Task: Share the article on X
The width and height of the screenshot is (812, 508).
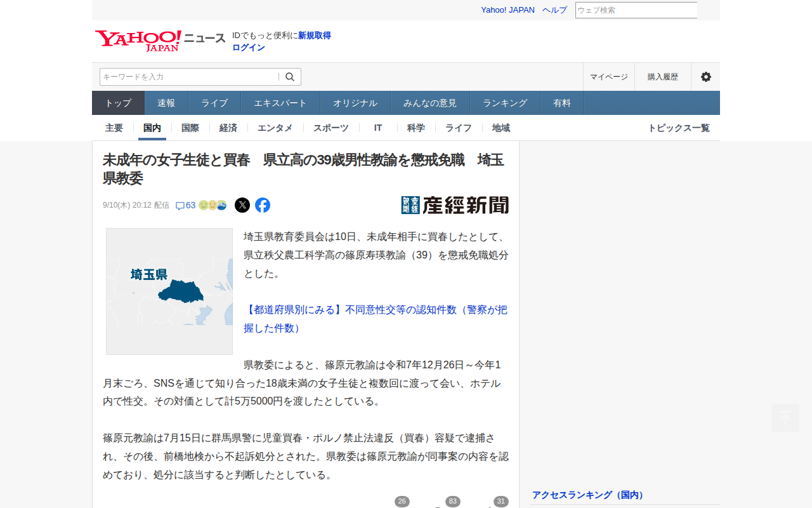Action: [242, 205]
